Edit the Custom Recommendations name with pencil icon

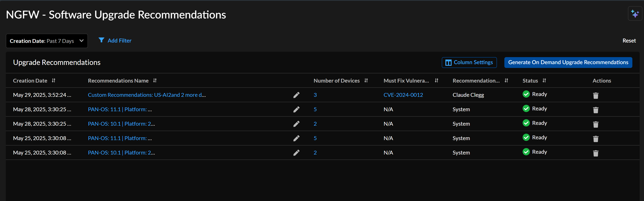[296, 95]
